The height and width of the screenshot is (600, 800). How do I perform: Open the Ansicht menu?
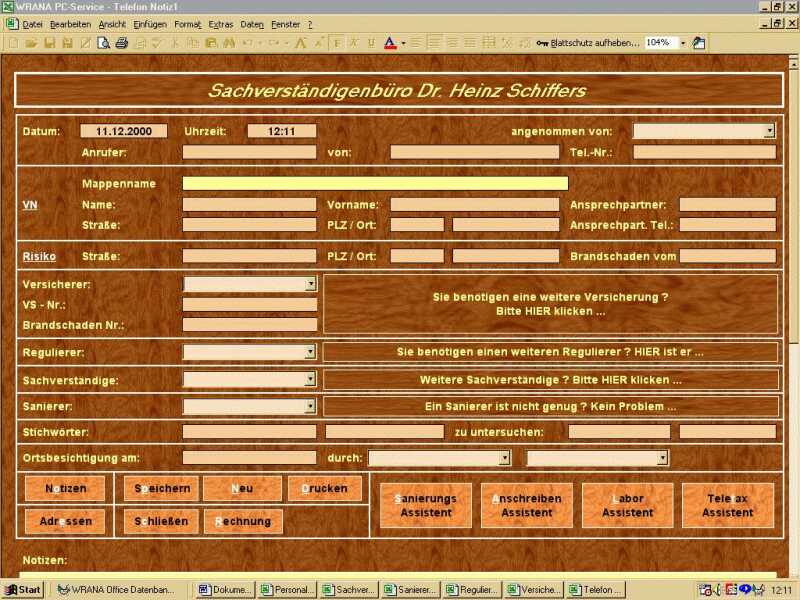tap(112, 24)
